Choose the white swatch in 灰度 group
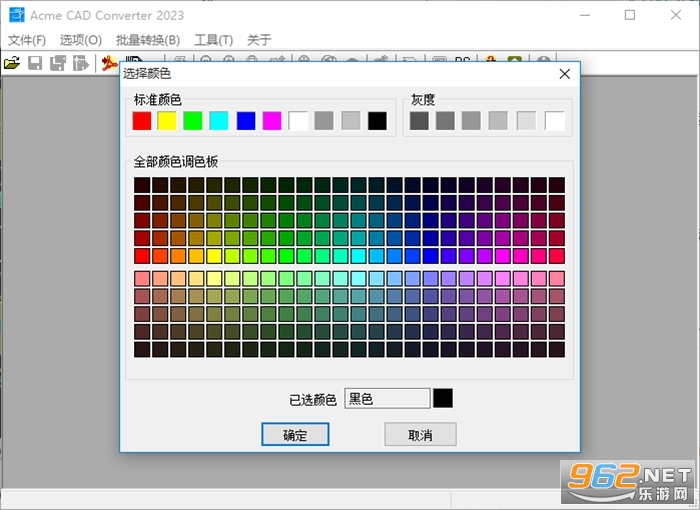 coord(554,121)
